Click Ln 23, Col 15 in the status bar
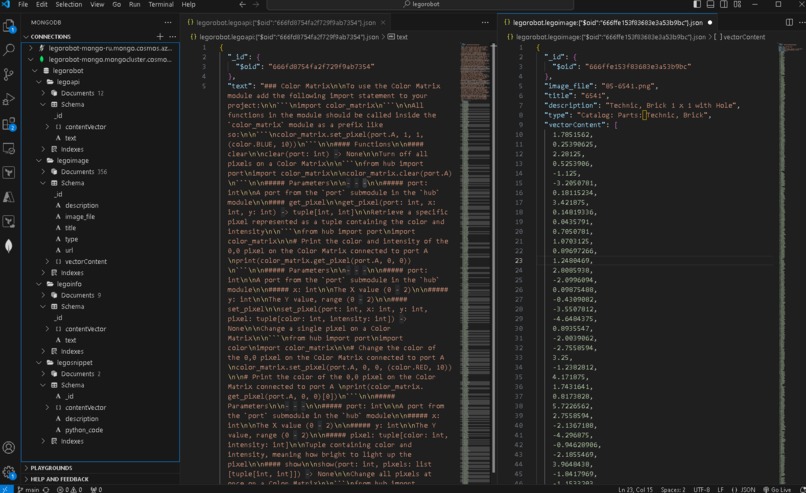This screenshot has height=493, width=806. tap(635, 489)
